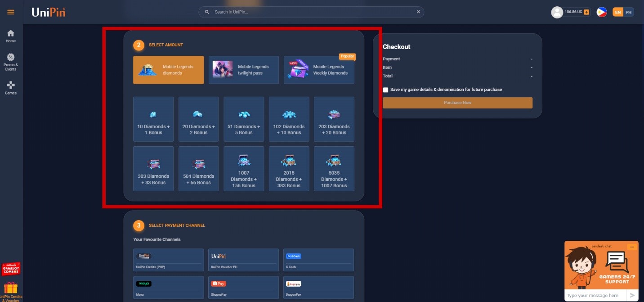644x302 pixels.
Task: Choose 102 Diamonds + 10 Bonus
Action: coord(289,119)
